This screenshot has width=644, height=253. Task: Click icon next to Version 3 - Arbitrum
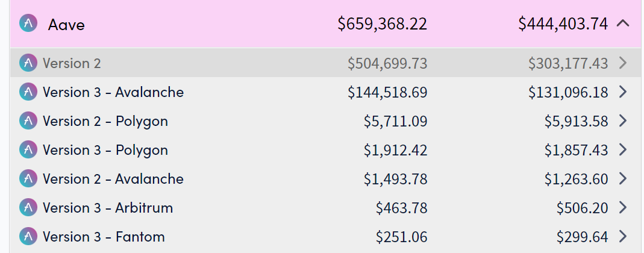(x=28, y=207)
